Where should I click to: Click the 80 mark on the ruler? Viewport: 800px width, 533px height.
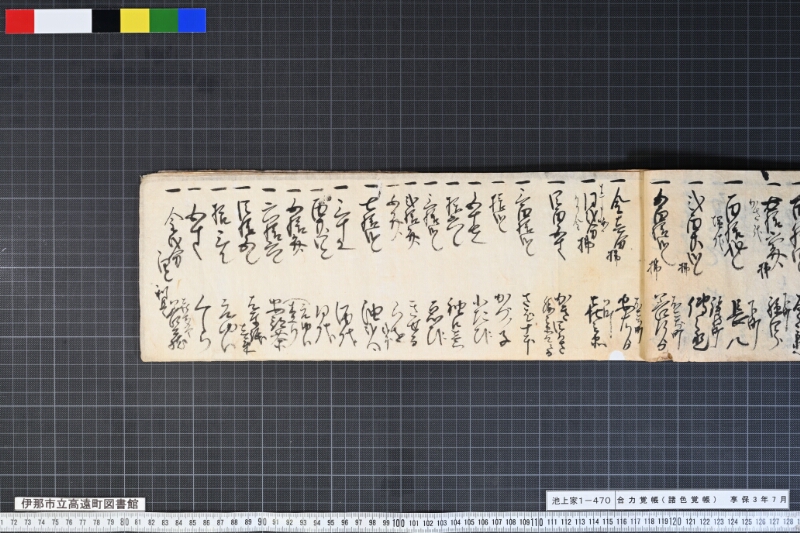pyautogui.click(x=124, y=522)
